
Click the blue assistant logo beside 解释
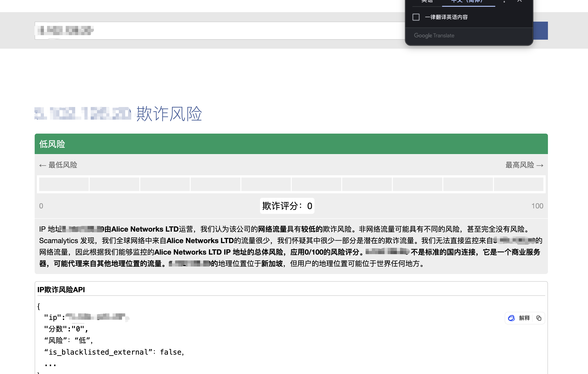[511, 318]
